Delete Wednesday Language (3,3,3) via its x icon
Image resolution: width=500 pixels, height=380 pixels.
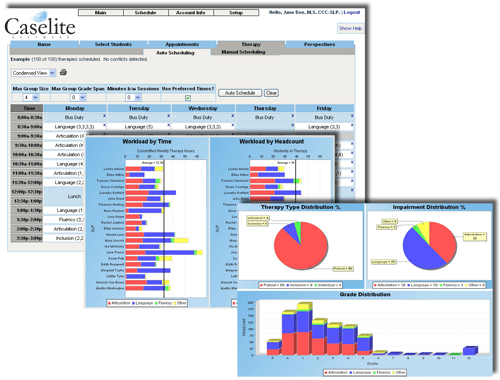coord(233,125)
